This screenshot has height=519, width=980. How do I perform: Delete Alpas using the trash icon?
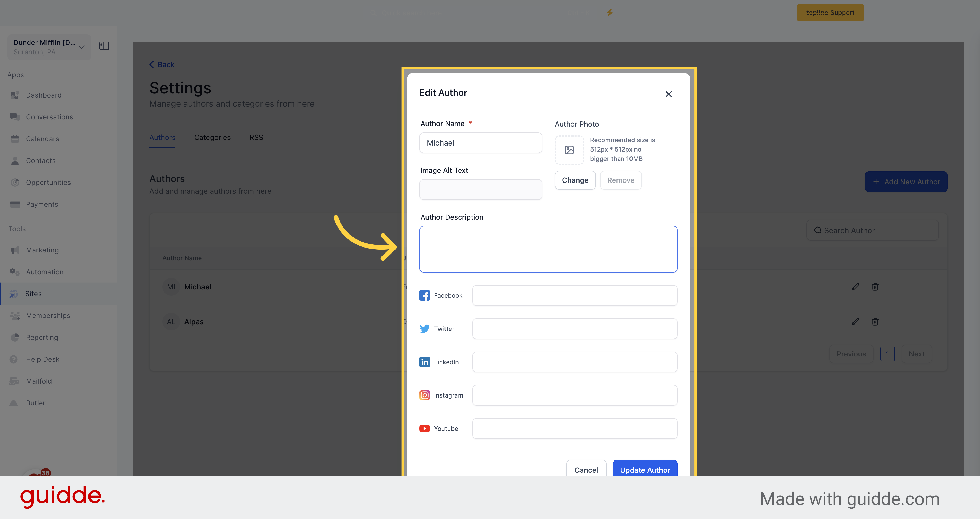(x=875, y=322)
